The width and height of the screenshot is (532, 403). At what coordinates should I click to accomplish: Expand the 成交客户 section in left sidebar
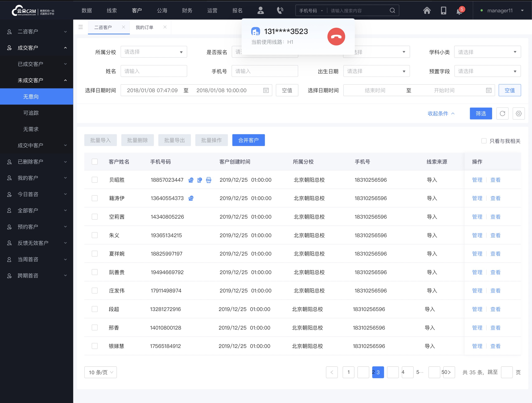36,48
